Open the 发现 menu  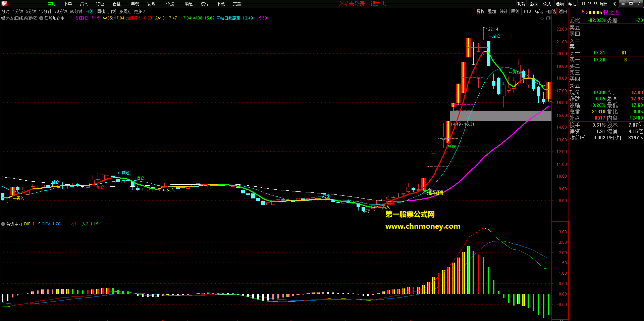151,4
